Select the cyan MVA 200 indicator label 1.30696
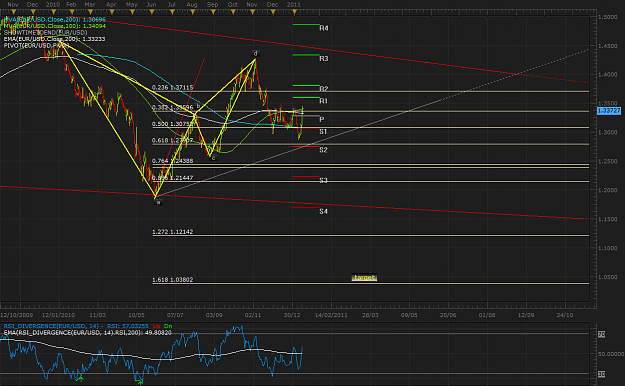Viewport: 625px width, 386px height. click(55, 20)
